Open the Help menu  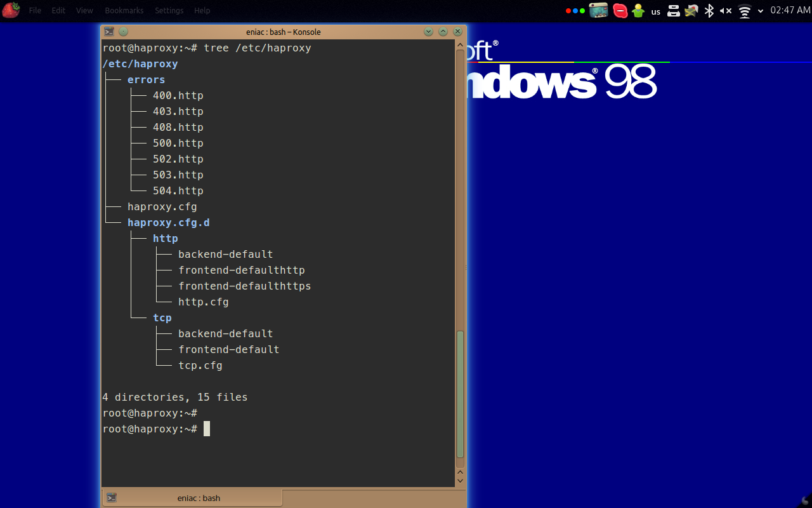pos(202,11)
